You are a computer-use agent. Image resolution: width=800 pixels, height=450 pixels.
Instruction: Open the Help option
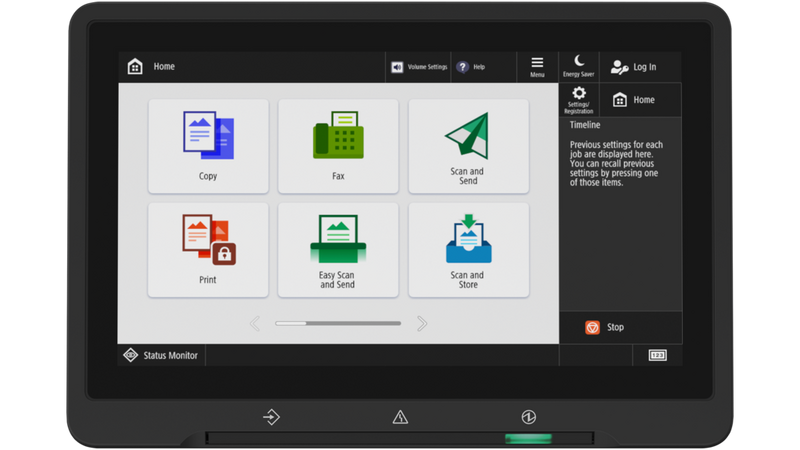[x=471, y=67]
